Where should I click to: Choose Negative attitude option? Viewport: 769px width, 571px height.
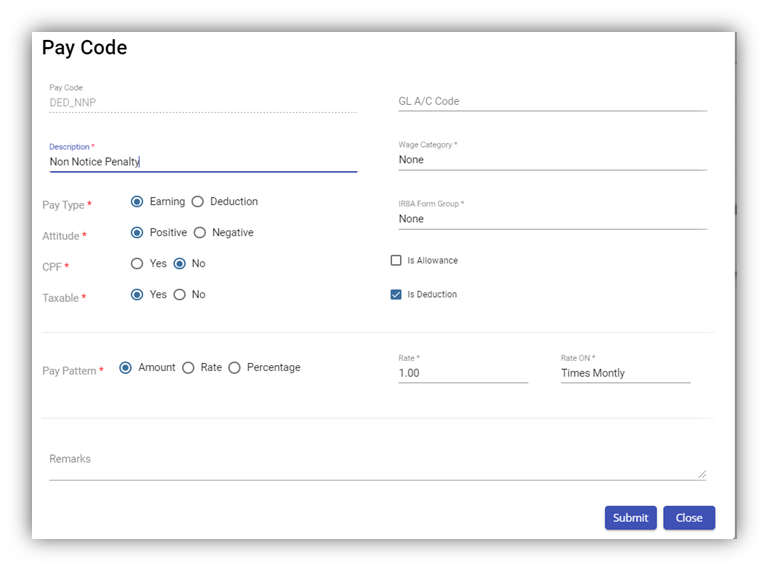[x=200, y=233]
